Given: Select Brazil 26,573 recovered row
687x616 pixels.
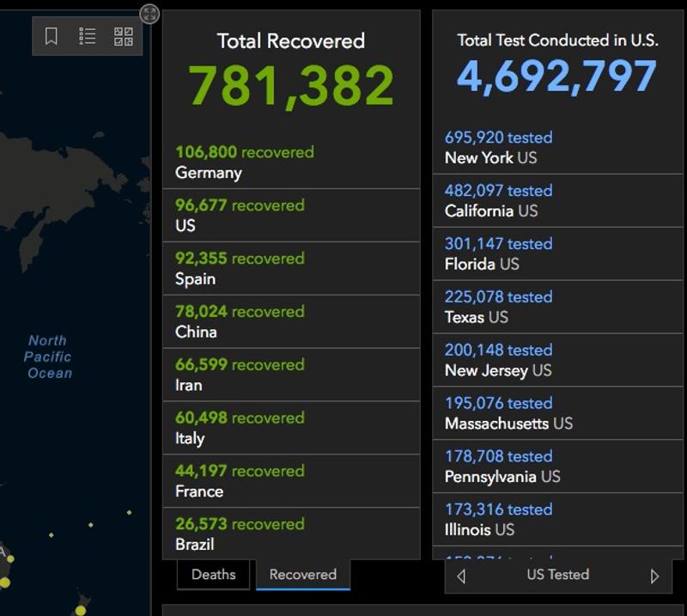Looking at the screenshot, I should [x=291, y=534].
